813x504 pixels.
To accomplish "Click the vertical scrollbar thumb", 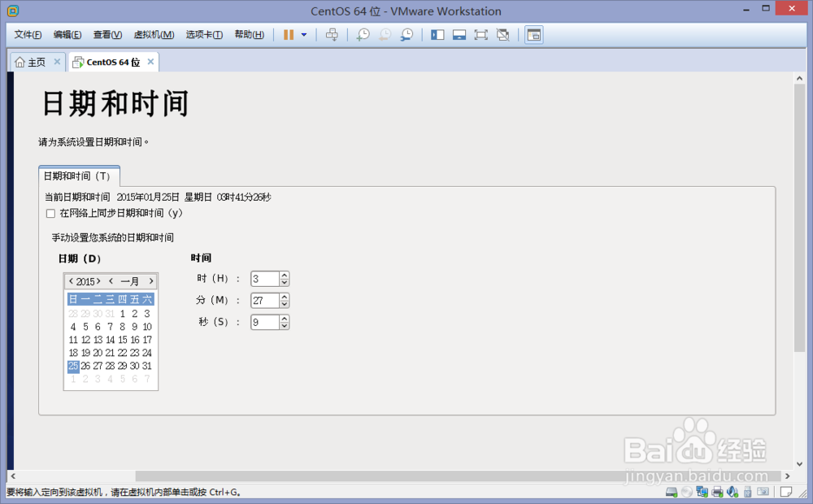I will click(799, 218).
